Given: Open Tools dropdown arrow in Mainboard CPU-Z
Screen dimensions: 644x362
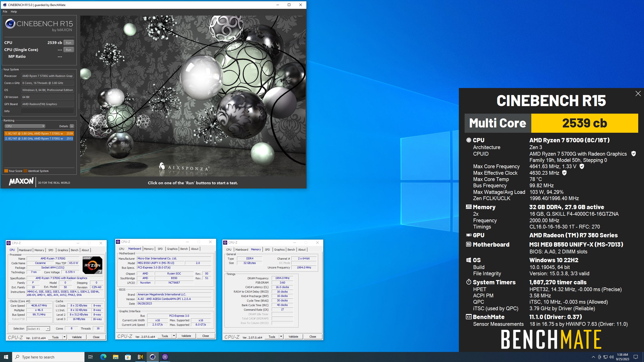Looking at the screenshot, I should [174, 336].
